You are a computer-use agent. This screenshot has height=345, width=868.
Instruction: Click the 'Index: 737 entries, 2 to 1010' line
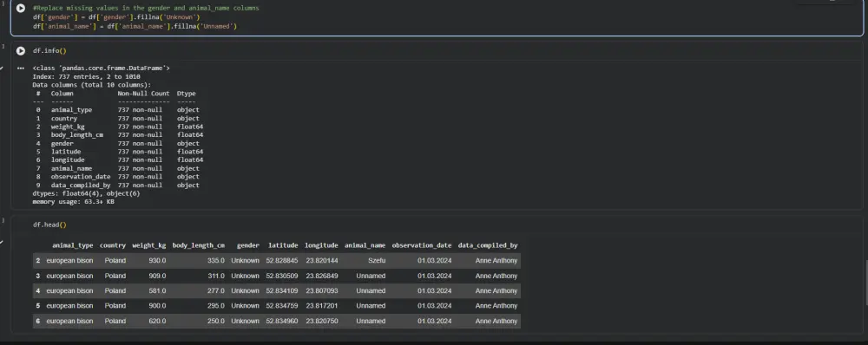86,76
